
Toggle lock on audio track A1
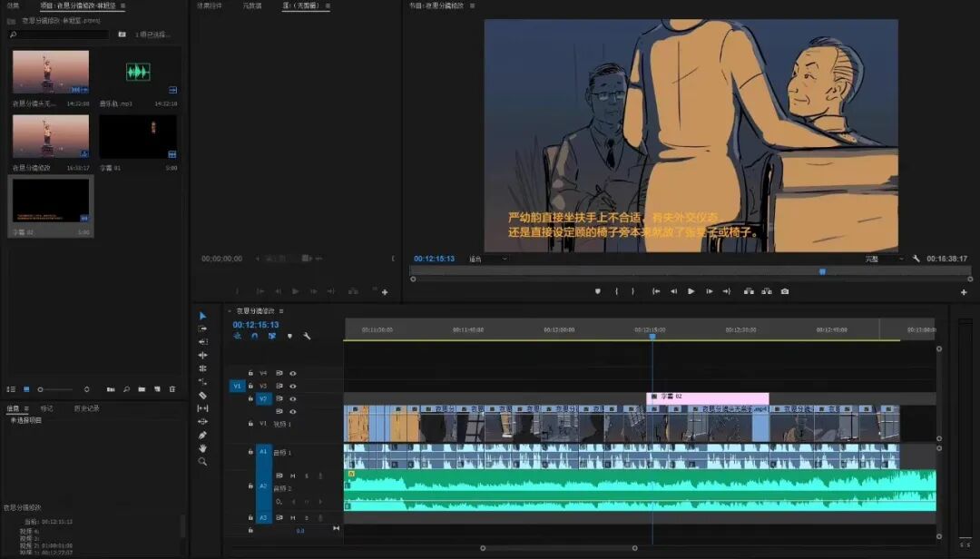point(250,451)
